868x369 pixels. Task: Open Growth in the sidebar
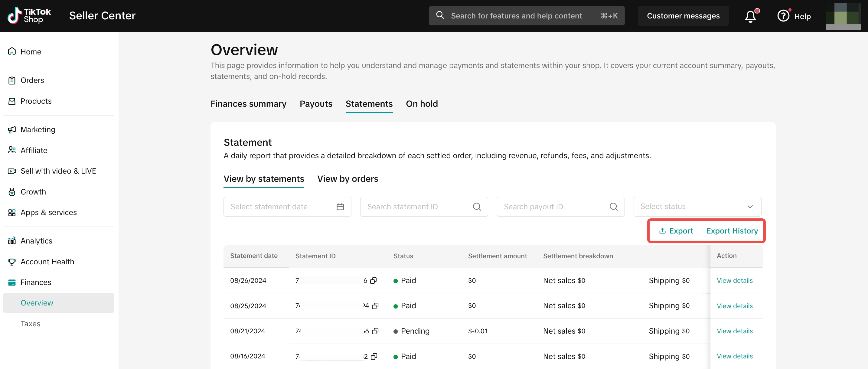[33, 192]
